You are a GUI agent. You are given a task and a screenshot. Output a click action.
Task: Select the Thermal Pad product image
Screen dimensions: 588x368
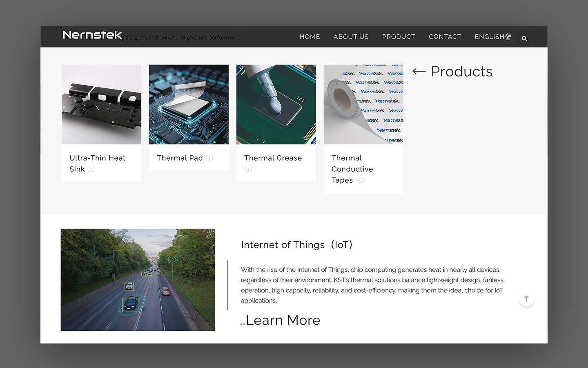(x=189, y=104)
